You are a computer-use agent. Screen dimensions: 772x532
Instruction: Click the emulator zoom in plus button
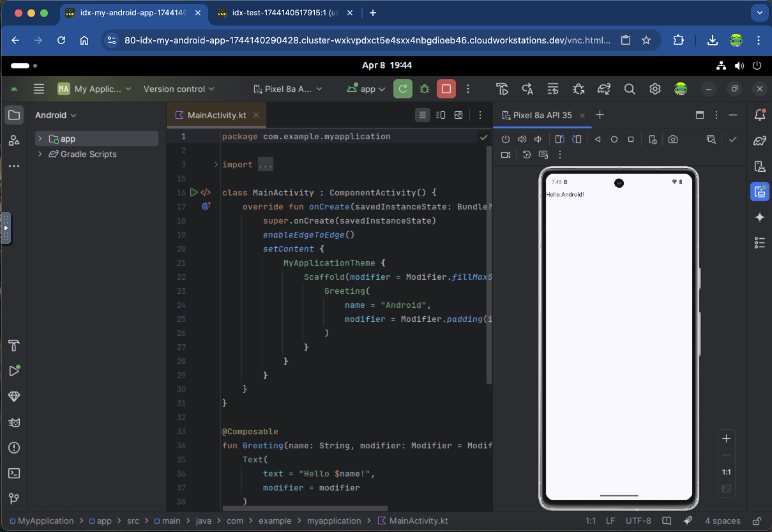coord(726,439)
